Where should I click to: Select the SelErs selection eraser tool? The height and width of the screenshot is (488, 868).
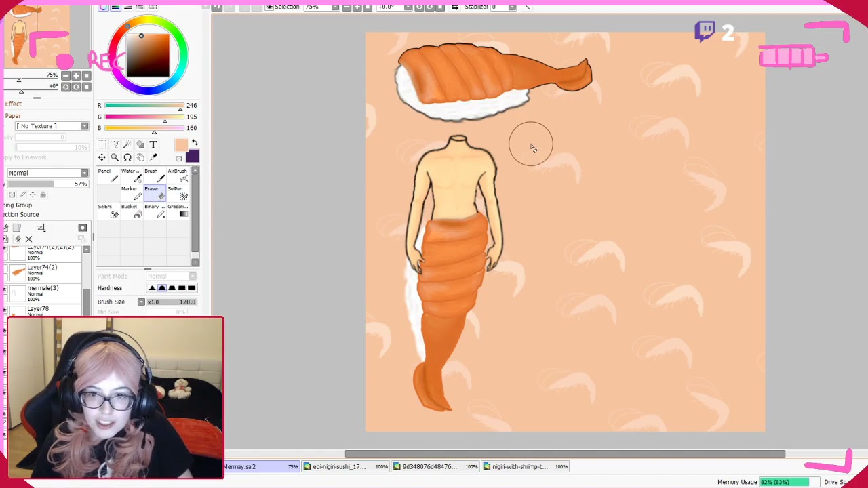coord(108,210)
